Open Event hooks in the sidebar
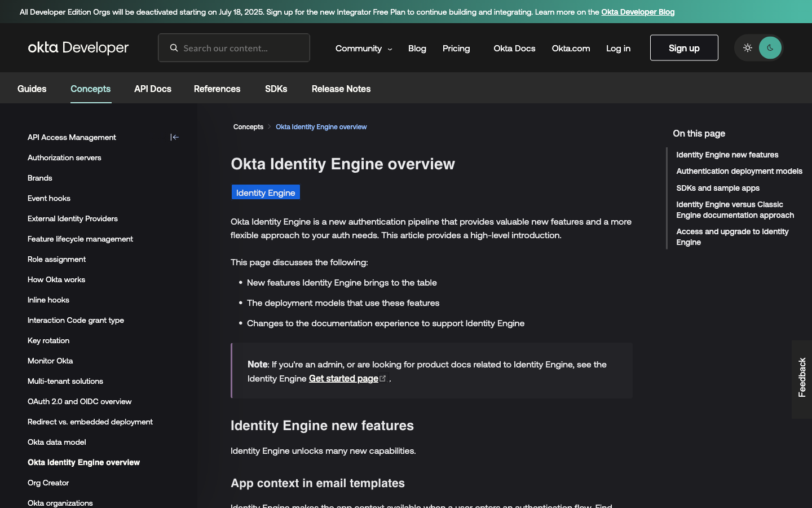The width and height of the screenshot is (812, 508). (x=49, y=198)
